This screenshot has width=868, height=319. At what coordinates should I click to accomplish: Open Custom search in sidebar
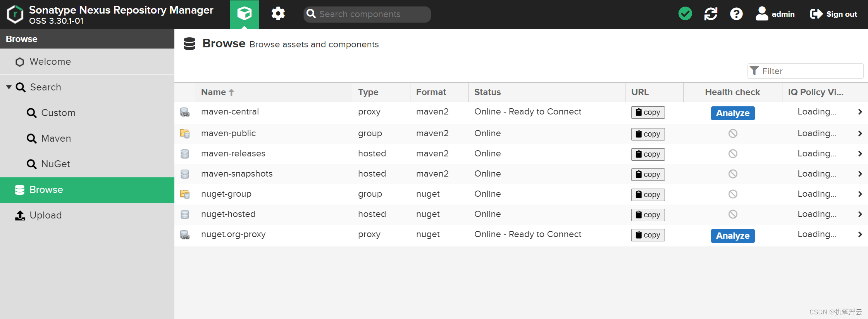pos(87,113)
